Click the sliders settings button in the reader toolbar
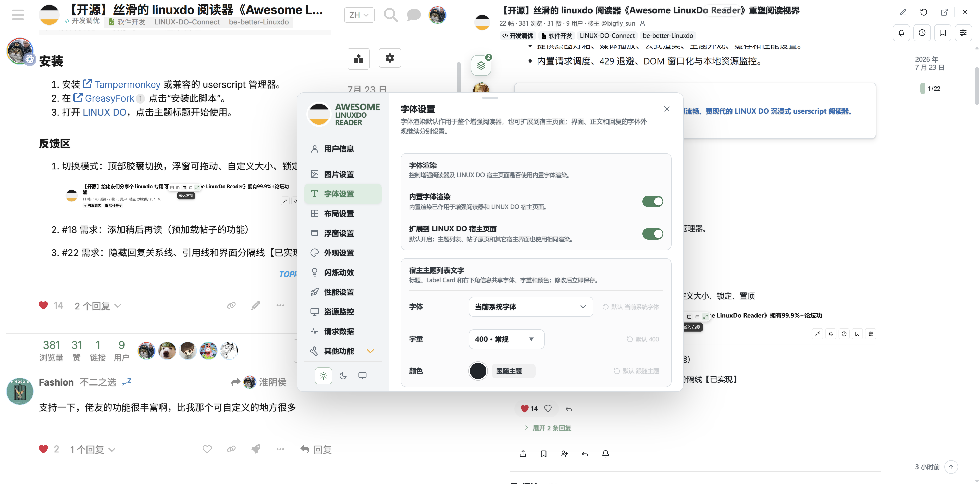This screenshot has height=484, width=980. pyautogui.click(x=963, y=33)
